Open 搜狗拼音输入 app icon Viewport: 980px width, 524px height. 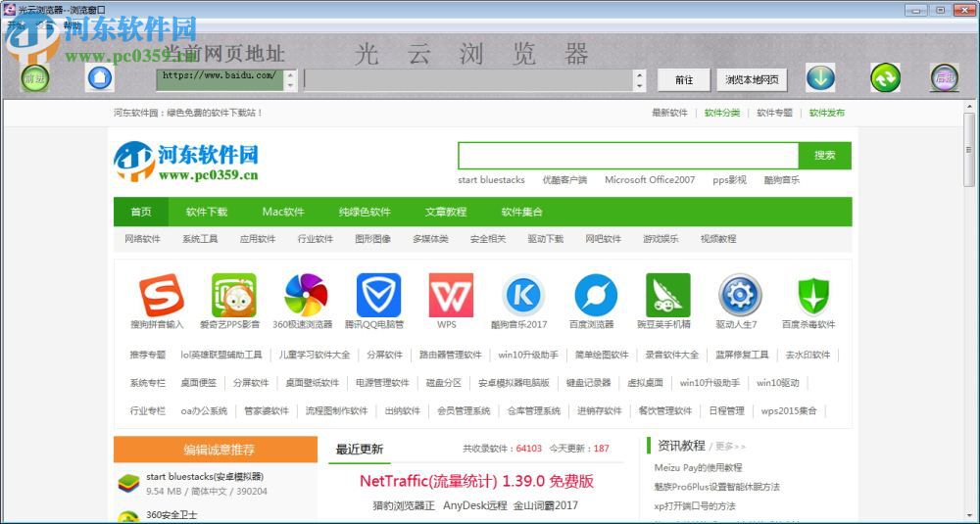[x=162, y=295]
